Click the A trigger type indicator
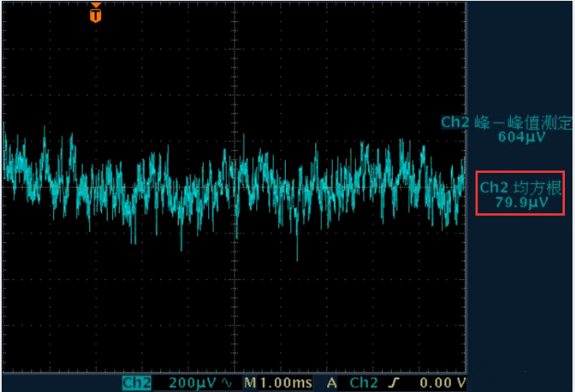This screenshot has height=392, width=575. click(x=331, y=384)
